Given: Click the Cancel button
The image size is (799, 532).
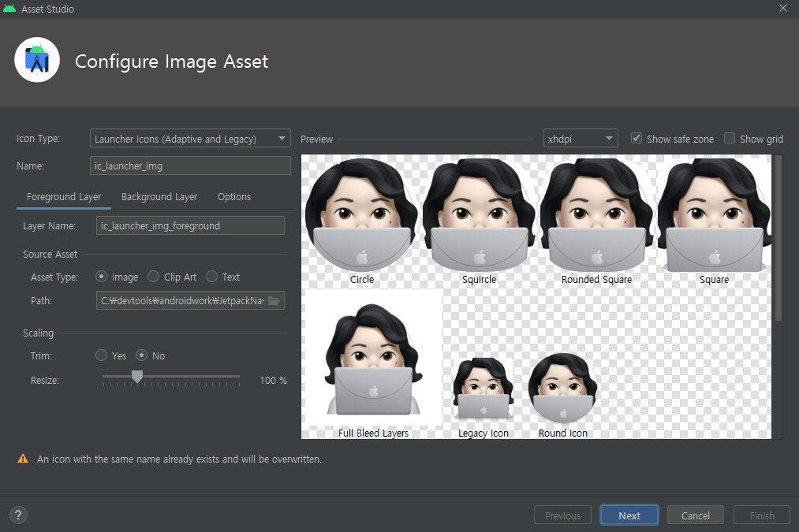Looking at the screenshot, I should point(695,515).
